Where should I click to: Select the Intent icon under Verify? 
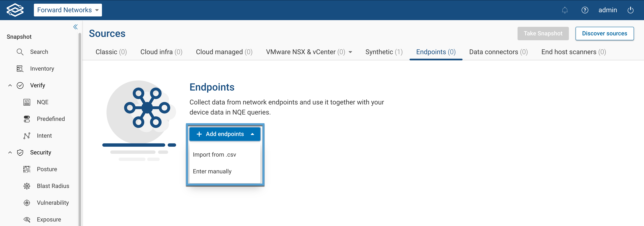[x=26, y=135]
